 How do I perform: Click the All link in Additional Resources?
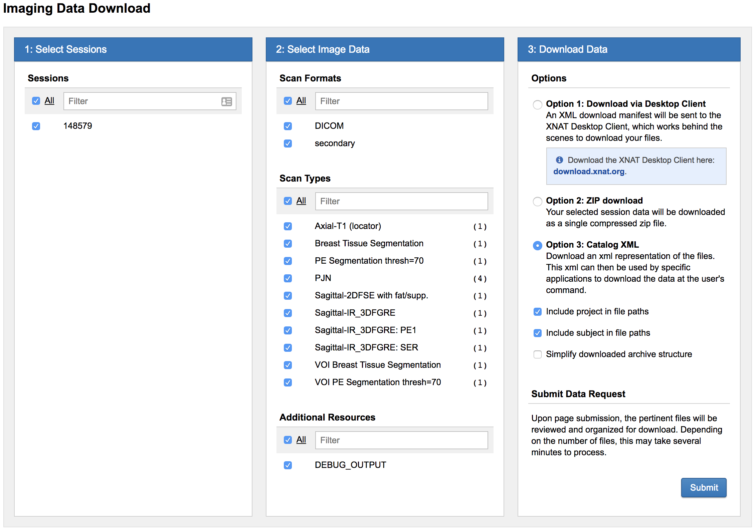coord(301,440)
